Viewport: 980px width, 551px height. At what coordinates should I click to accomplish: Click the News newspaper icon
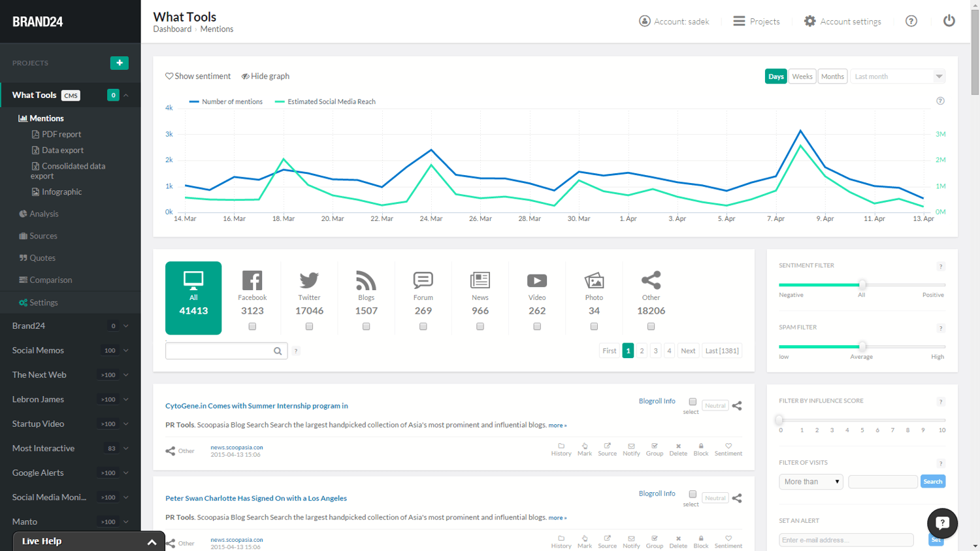pyautogui.click(x=480, y=280)
